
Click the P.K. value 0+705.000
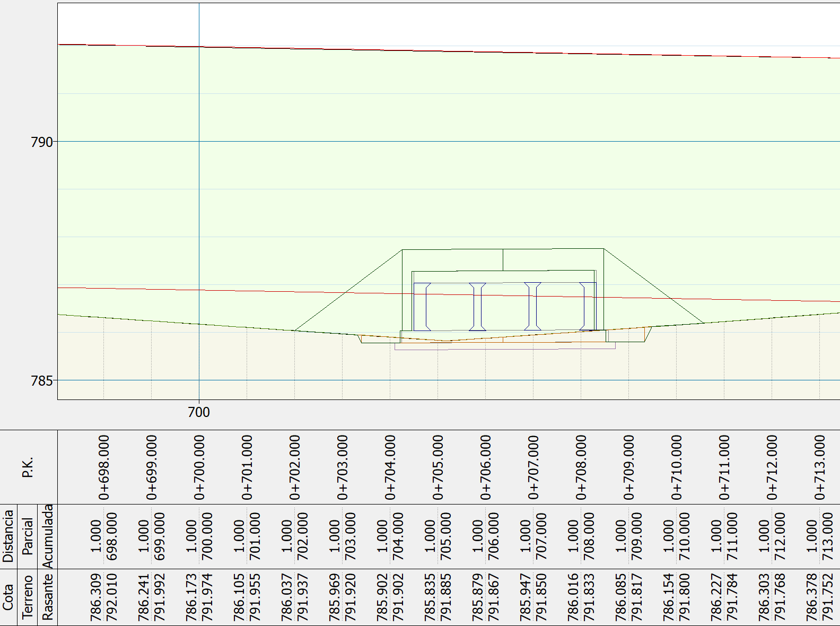[x=438, y=467]
